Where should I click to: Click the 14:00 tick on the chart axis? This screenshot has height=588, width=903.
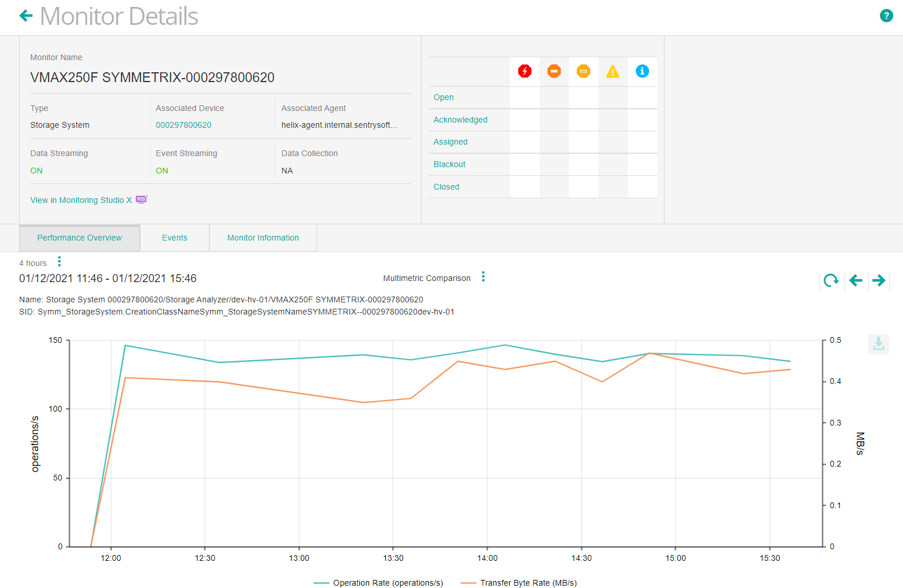[x=487, y=558]
